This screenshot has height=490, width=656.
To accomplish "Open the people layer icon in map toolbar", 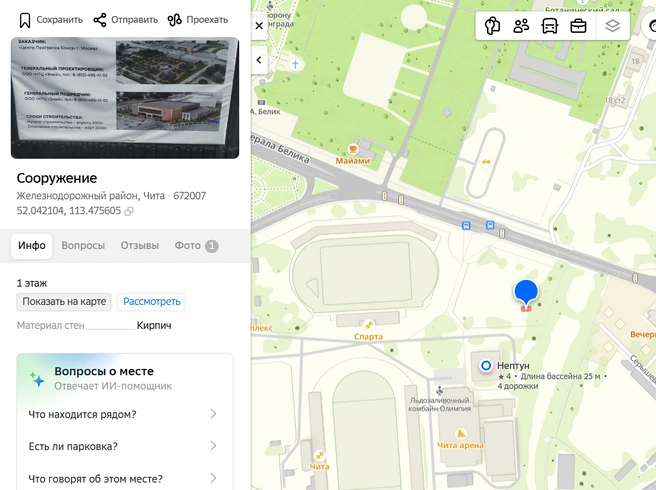I will tap(521, 26).
